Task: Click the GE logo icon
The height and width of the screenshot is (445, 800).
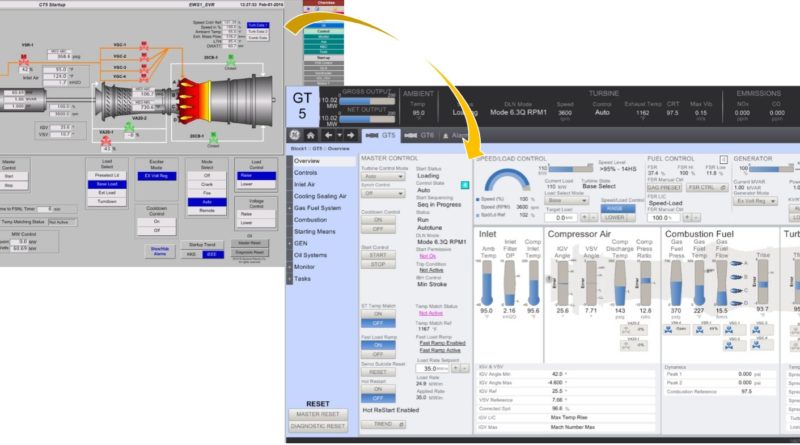Action: (x=295, y=135)
